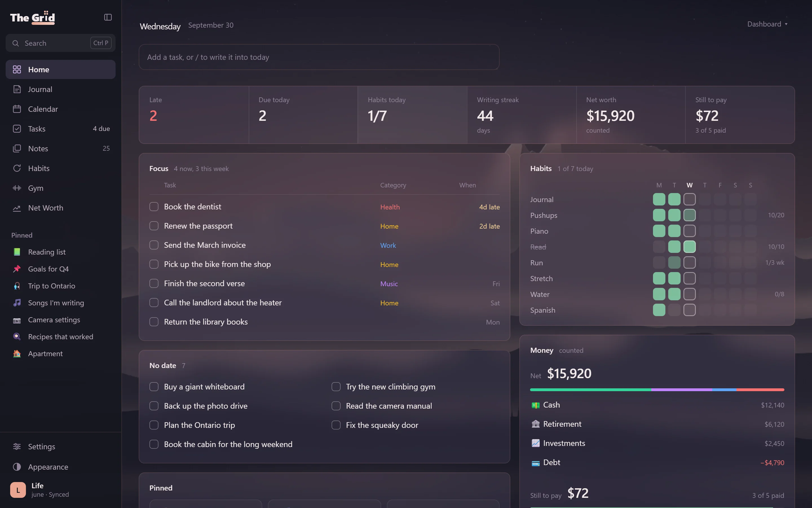The height and width of the screenshot is (508, 812).
Task: Click Tuesday's green Pushups habit square
Action: click(674, 215)
